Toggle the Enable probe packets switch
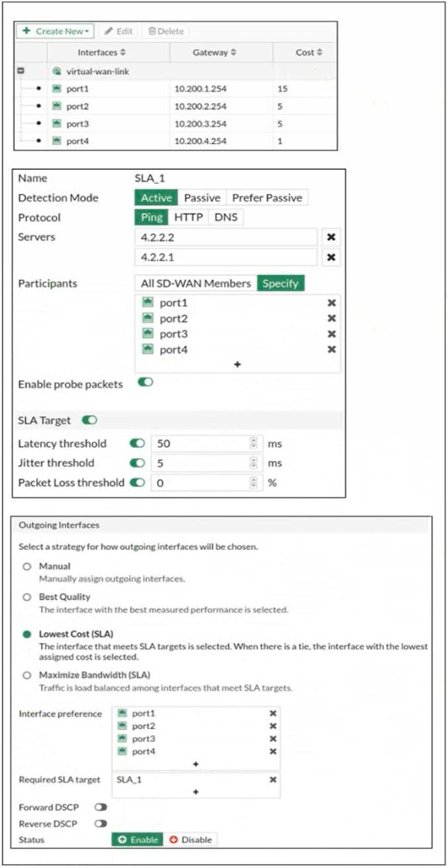The width and height of the screenshot is (448, 868). click(x=145, y=383)
